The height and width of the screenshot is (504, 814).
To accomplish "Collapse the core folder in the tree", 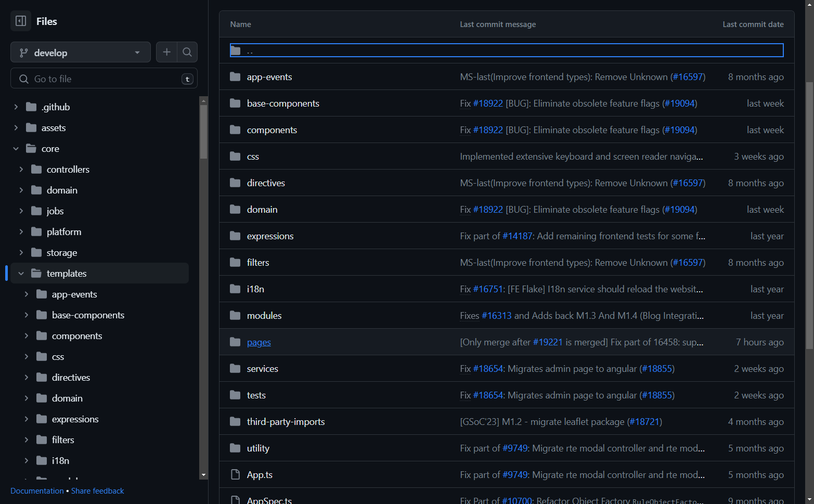I will 16,148.
